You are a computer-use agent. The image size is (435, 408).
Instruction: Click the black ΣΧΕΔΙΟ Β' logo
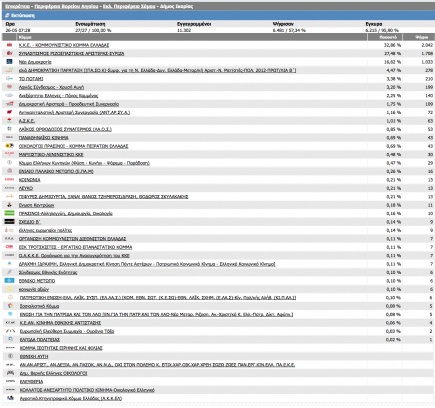(9, 222)
